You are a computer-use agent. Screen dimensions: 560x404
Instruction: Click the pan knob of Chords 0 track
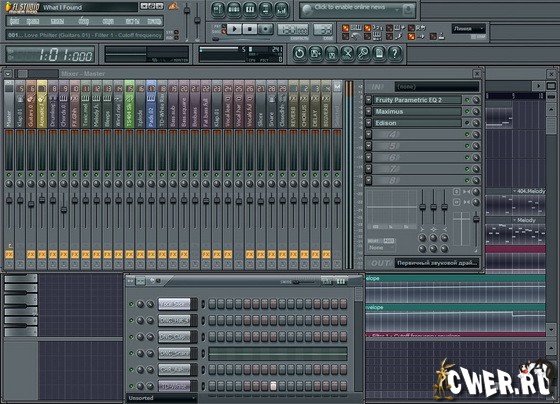64,184
